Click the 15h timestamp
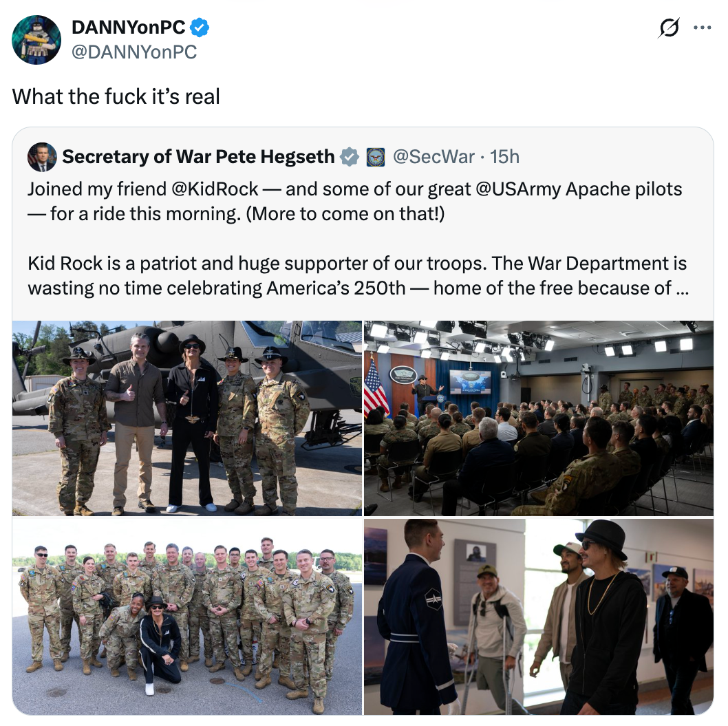Screen dimensions: 728x726 point(504,157)
